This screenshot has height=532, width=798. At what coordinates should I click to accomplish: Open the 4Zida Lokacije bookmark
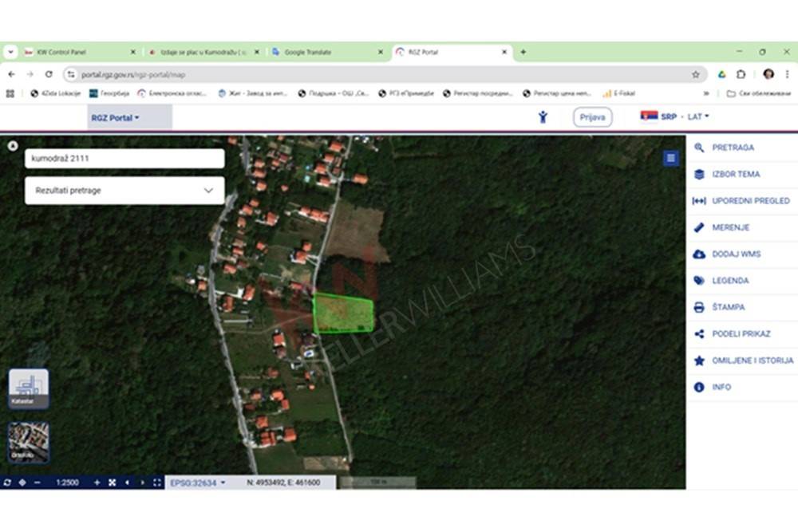pos(56,93)
